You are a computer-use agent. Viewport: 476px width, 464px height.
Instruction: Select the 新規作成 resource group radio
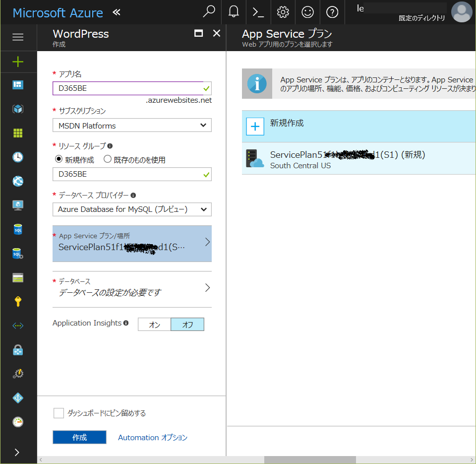pos(59,159)
